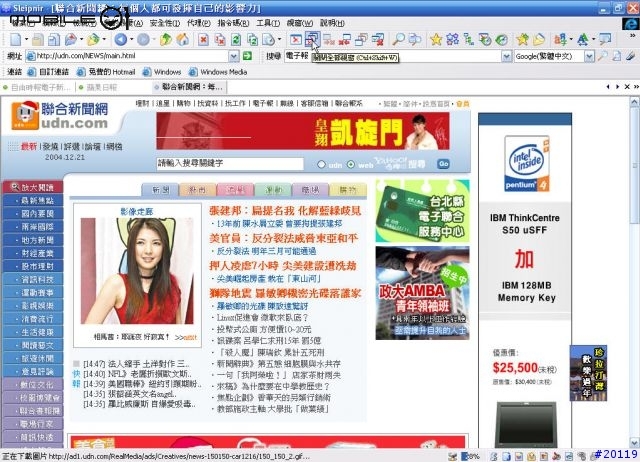Open the back history dropdown arrow
Screen dimensions: 640x462
131,40
